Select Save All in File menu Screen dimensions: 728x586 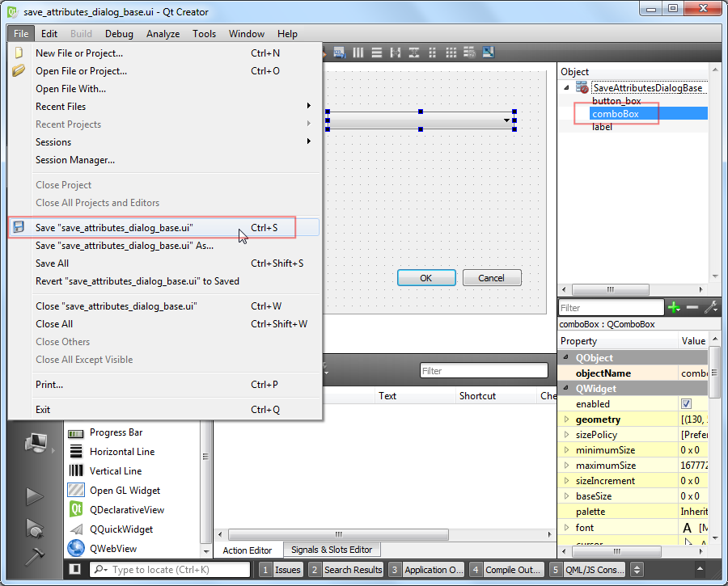164,263
